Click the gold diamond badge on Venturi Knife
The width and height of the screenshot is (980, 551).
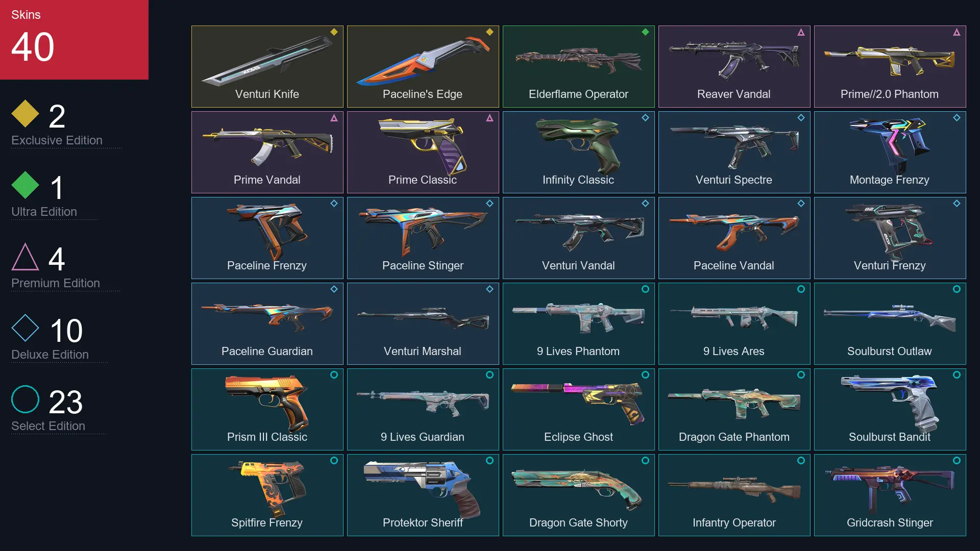(x=334, y=32)
